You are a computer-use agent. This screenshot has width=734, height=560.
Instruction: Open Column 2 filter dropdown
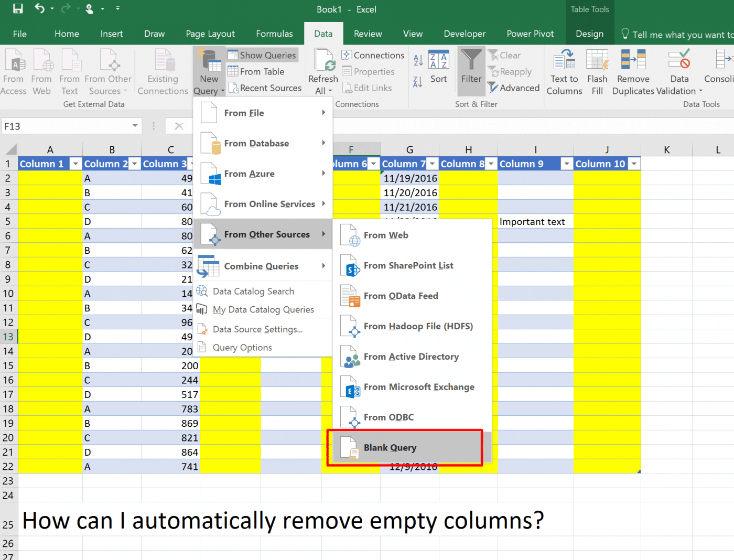coord(135,164)
